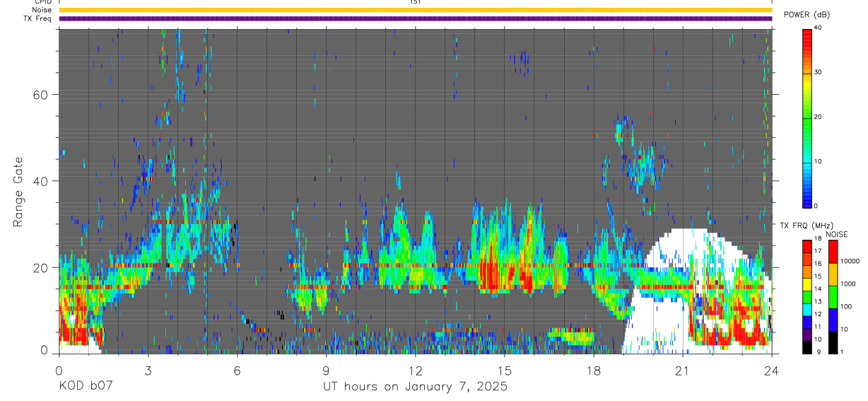Click the 'TX Freq' row label at top left

(37, 18)
